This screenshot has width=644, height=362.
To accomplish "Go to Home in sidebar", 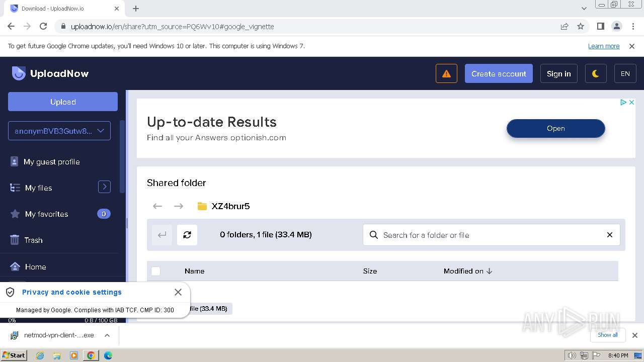I will tap(35, 267).
